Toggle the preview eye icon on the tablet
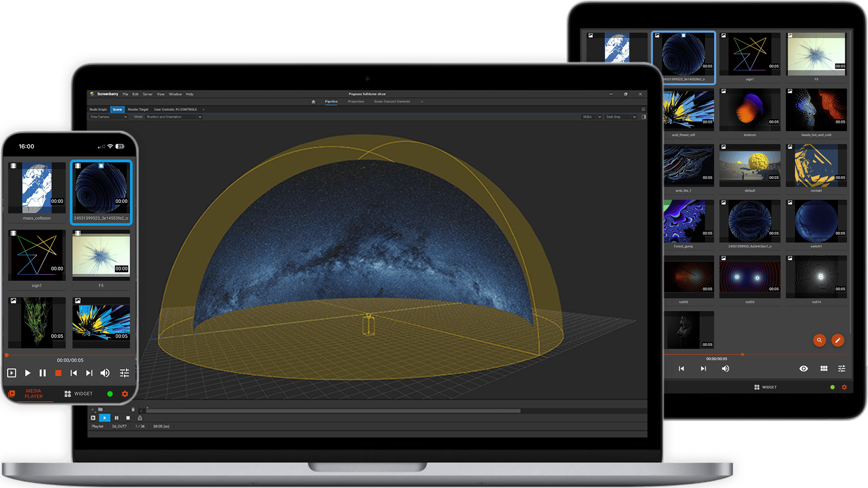 tap(804, 369)
